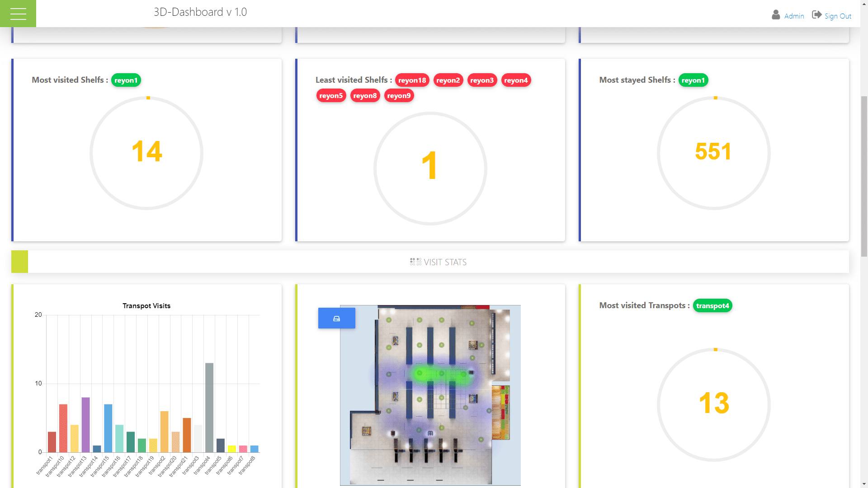Screen dimensions: 868x488
Task: Click the reyon4 least visited badge
Action: 516,80
